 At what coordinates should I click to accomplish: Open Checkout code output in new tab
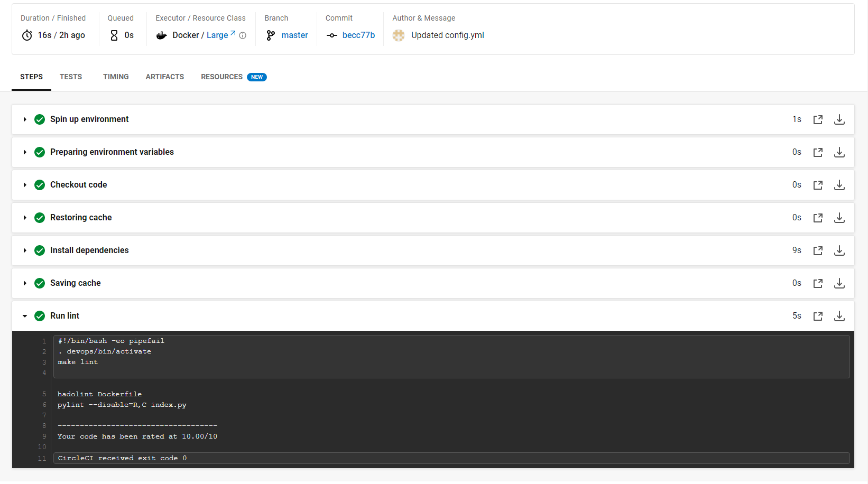coord(818,185)
